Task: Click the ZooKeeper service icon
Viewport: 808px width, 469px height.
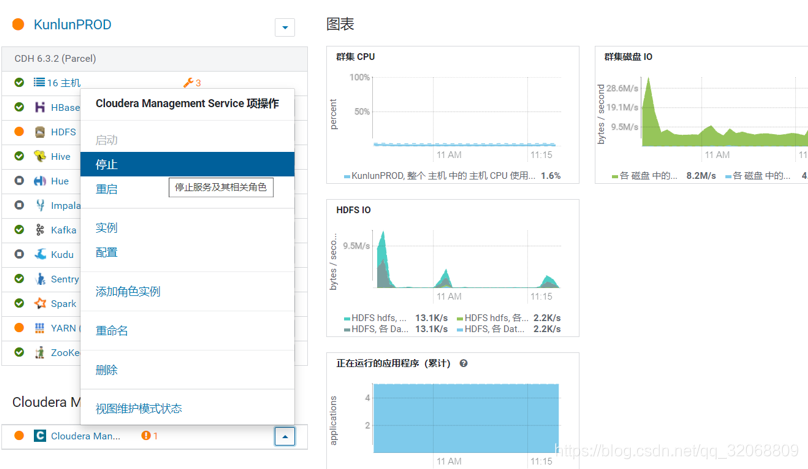Action: click(40, 353)
